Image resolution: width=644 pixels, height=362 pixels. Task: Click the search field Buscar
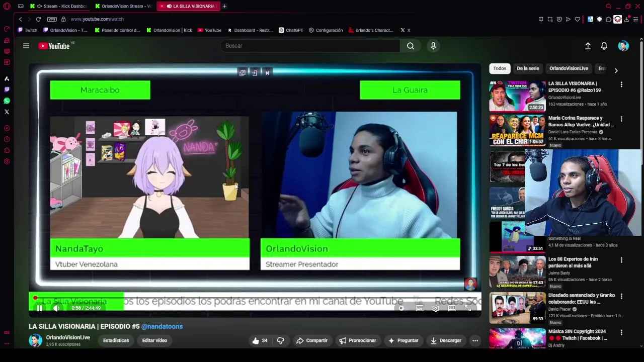[x=310, y=46]
